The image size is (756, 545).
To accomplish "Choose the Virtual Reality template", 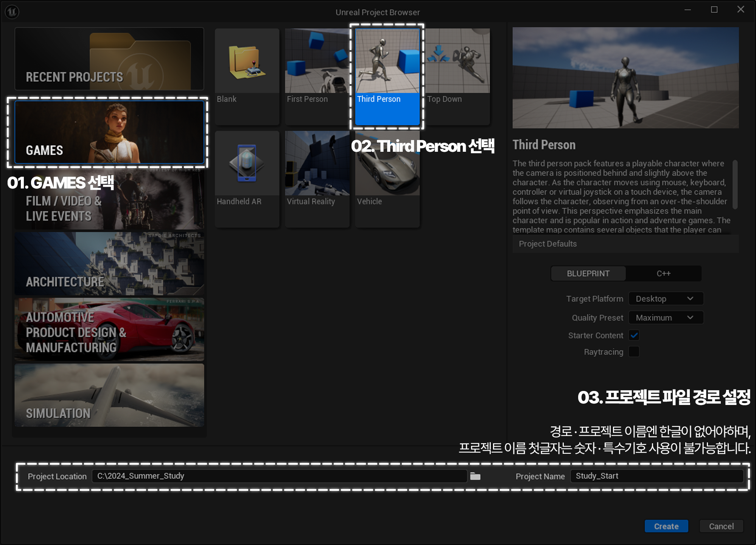I will 317,179.
